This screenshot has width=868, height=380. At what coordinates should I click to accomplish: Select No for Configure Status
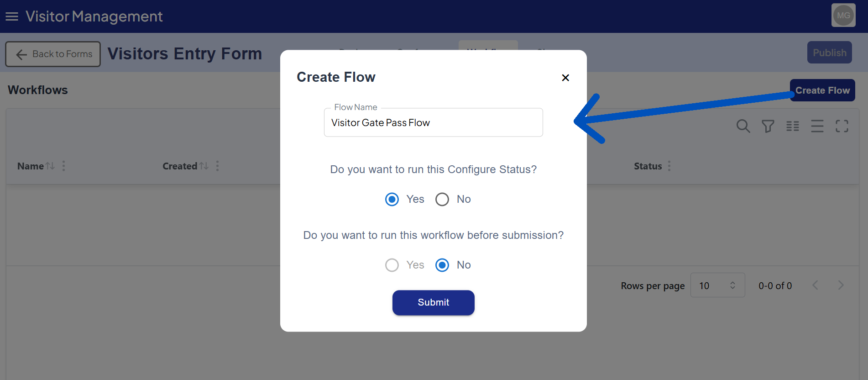tap(442, 200)
